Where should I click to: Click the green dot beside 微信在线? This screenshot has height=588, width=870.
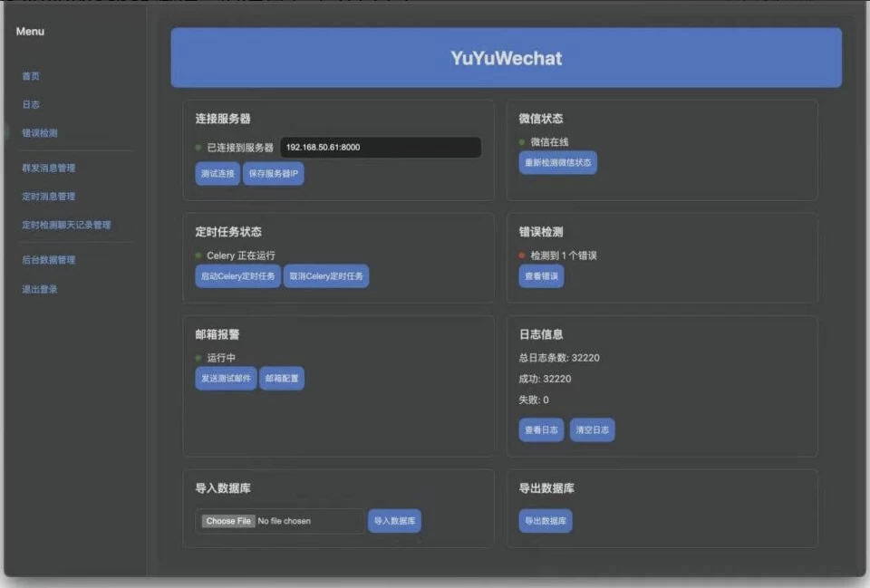(x=522, y=142)
